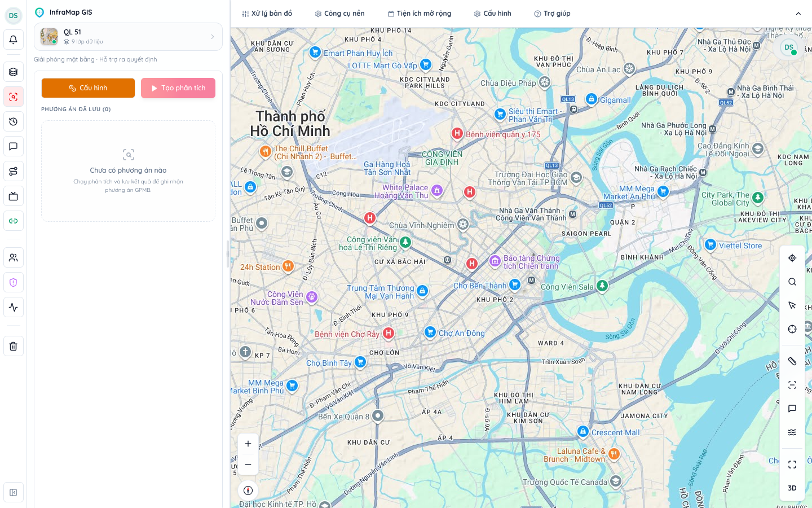The width and height of the screenshot is (812, 508).
Task: Click the panel resize handle beside the map
Action: [228, 254]
